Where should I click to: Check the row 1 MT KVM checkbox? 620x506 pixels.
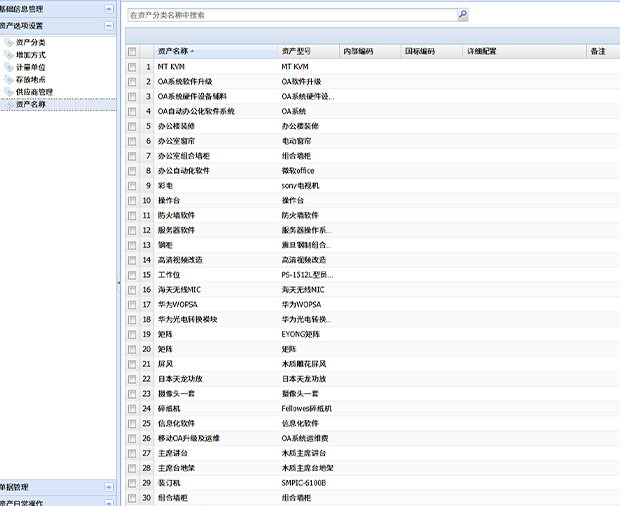point(132,67)
